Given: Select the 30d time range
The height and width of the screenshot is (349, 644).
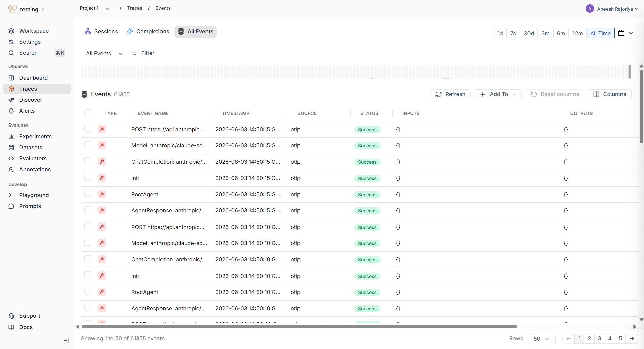Looking at the screenshot, I should point(529,33).
